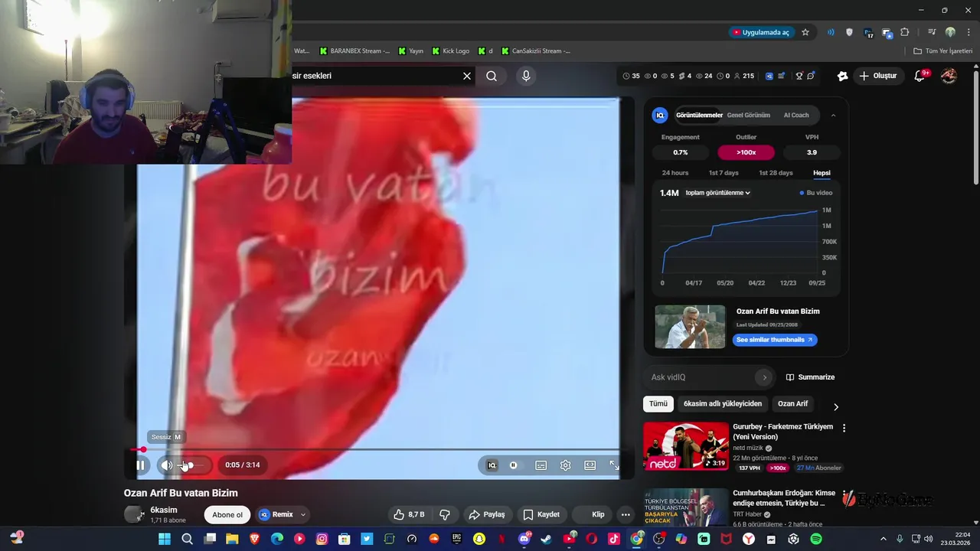
Task: Open the Chrome three-dot menu
Action: click(968, 32)
